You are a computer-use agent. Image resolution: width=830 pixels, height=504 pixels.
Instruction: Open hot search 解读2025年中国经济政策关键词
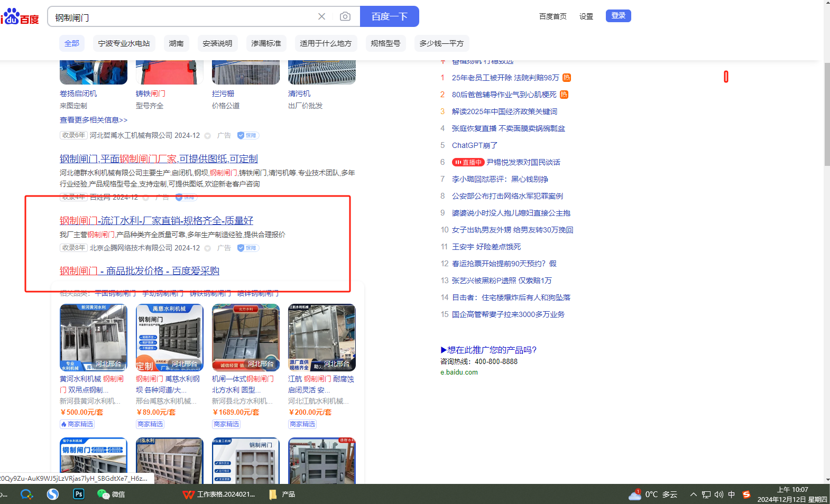pos(504,111)
